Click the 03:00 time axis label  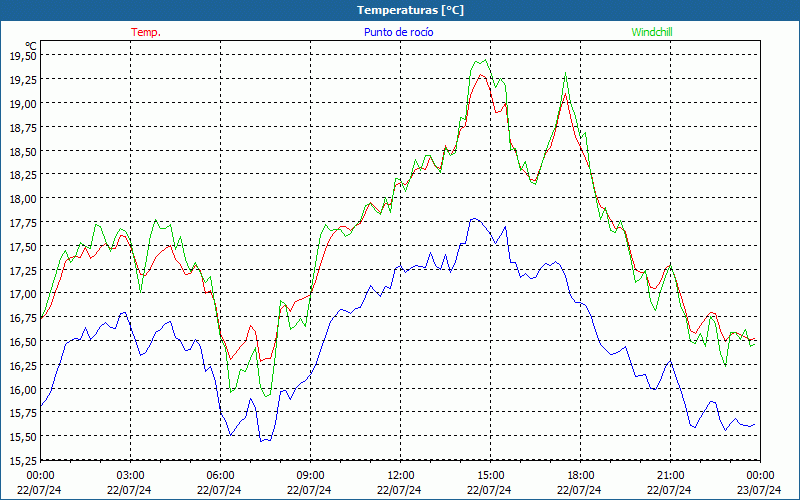tap(131, 475)
